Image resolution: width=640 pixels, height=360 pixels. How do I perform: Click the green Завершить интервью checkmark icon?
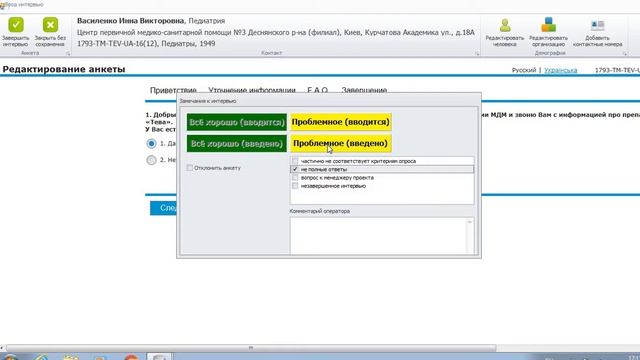coord(16,25)
